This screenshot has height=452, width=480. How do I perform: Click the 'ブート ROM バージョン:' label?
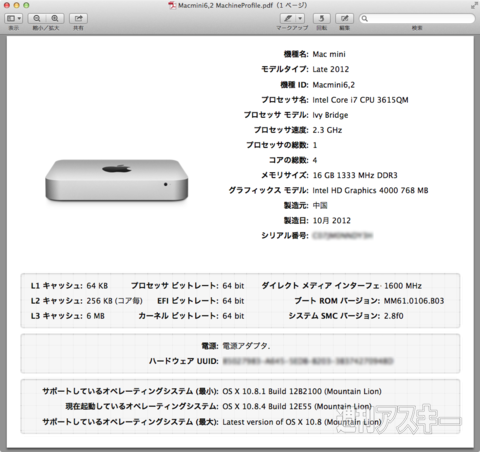[337, 301]
